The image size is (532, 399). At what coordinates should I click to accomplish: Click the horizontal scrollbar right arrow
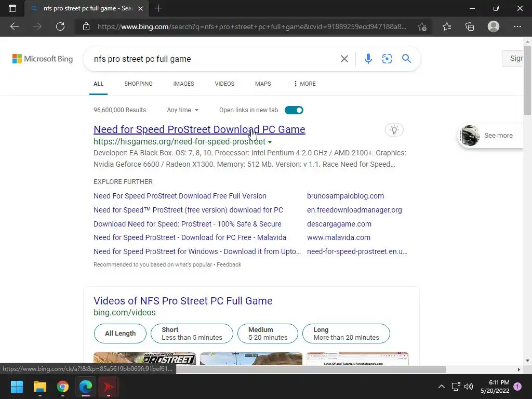[x=518, y=369]
